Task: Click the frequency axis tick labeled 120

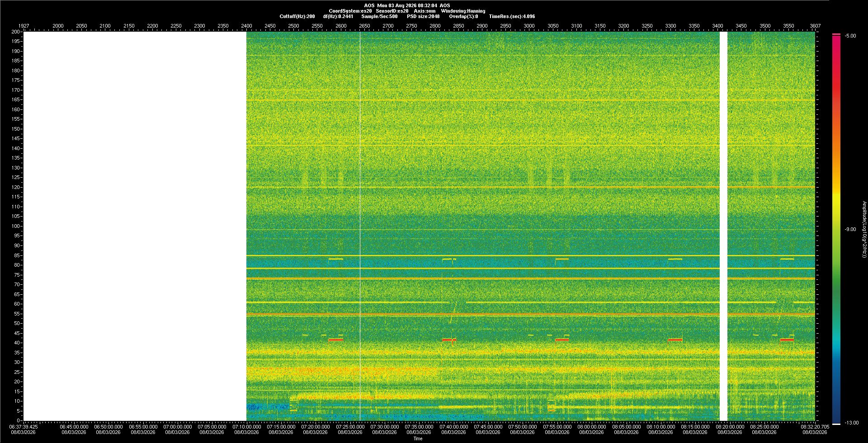Action: (16, 187)
